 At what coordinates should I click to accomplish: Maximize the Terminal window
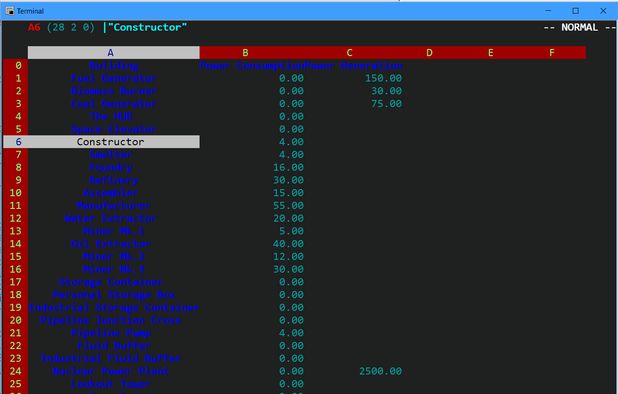click(575, 11)
